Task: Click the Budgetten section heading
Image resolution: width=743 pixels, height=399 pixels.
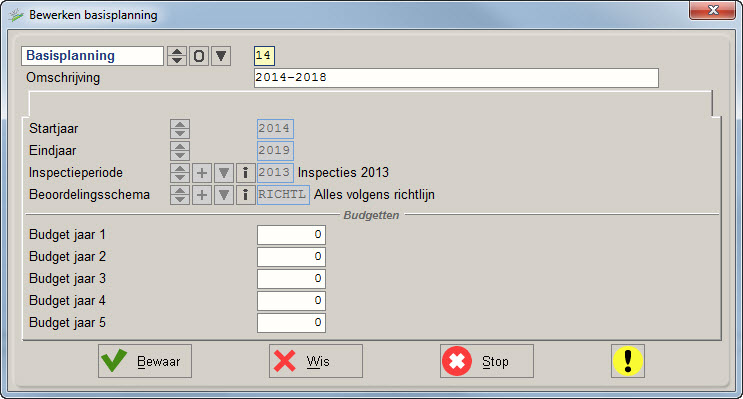Action: click(372, 215)
